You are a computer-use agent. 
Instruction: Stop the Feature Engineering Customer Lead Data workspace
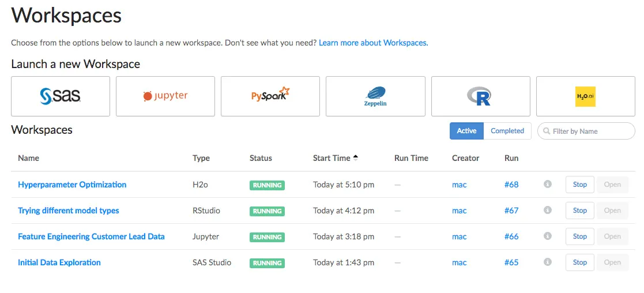click(x=579, y=236)
